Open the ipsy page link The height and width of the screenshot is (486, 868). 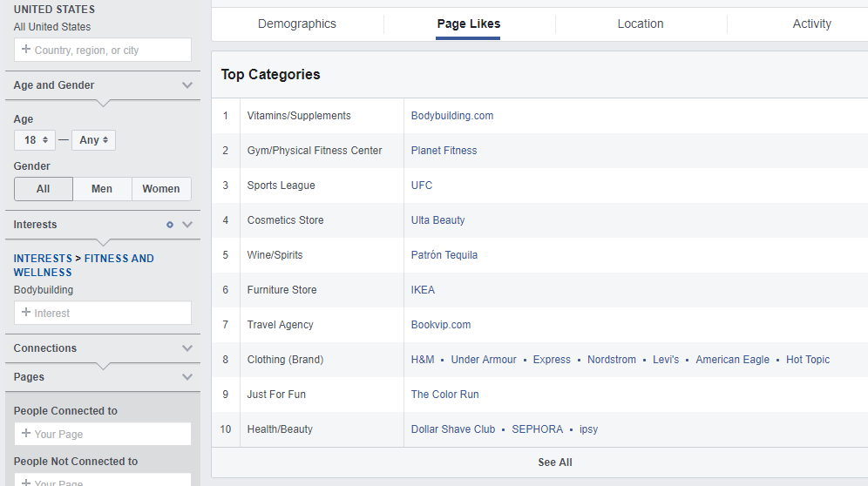pyautogui.click(x=588, y=429)
